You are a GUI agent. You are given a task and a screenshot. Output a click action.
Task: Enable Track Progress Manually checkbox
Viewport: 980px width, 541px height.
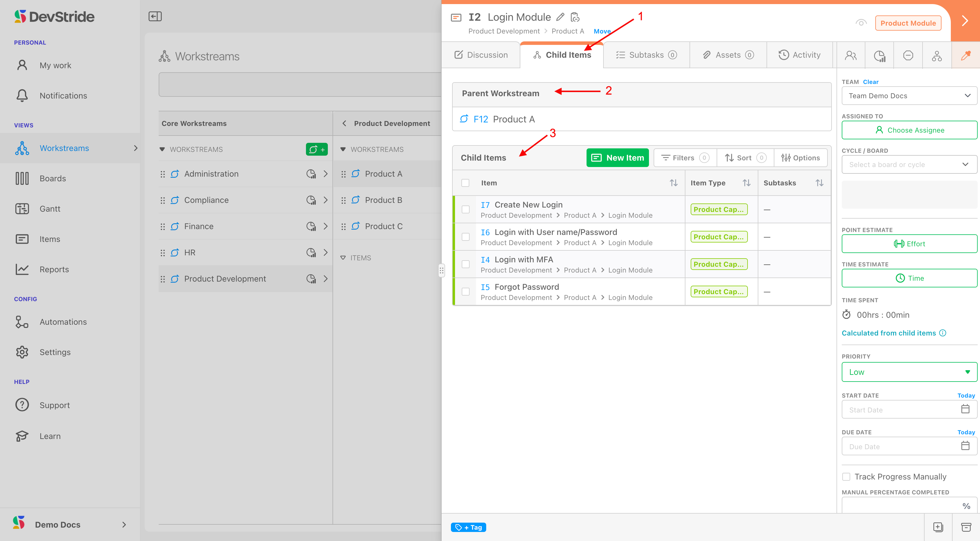pos(846,477)
